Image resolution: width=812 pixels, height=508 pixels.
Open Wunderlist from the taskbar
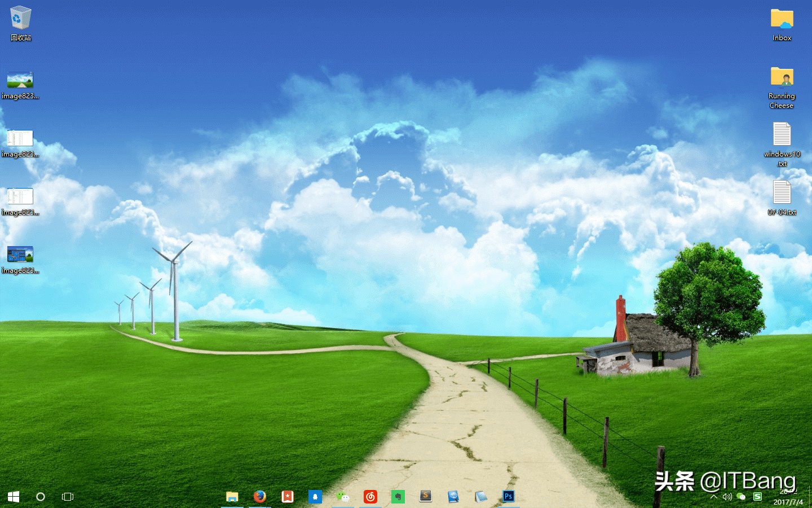pyautogui.click(x=288, y=497)
